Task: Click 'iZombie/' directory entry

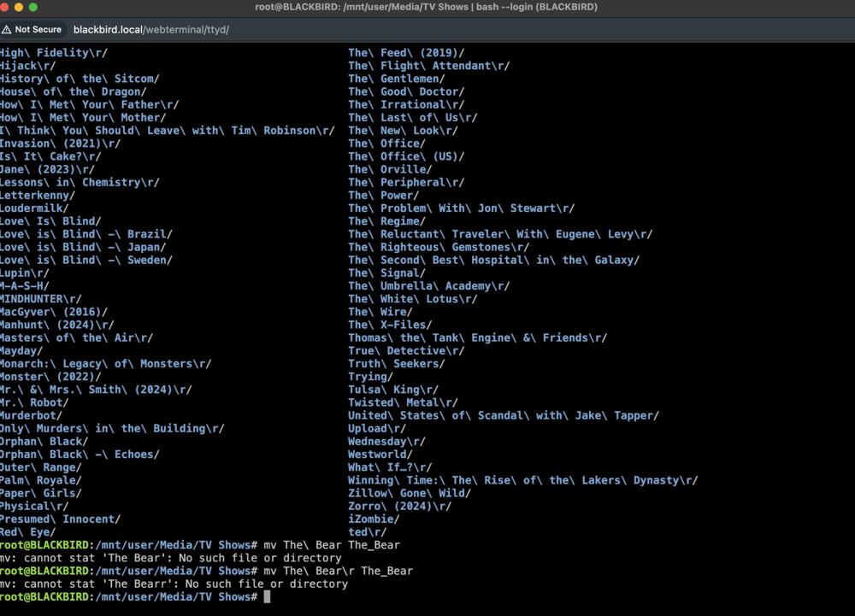Action: 374,519
